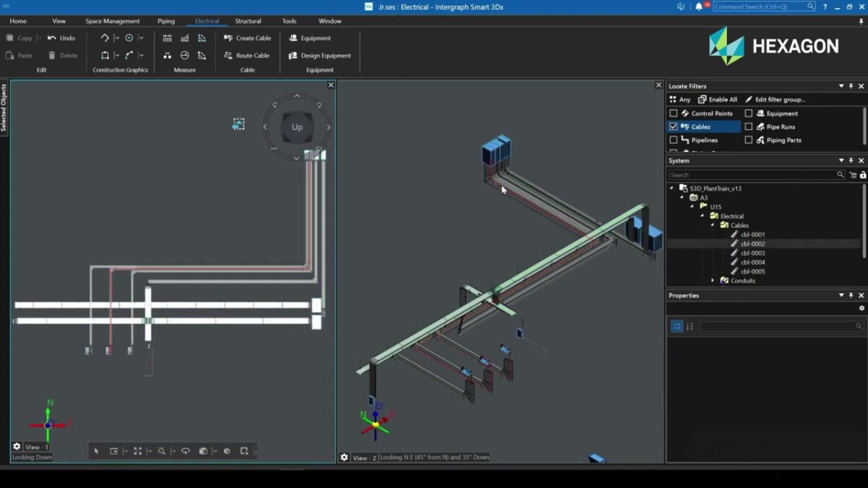
Task: Click the circle construction graphics icon
Action: point(129,38)
